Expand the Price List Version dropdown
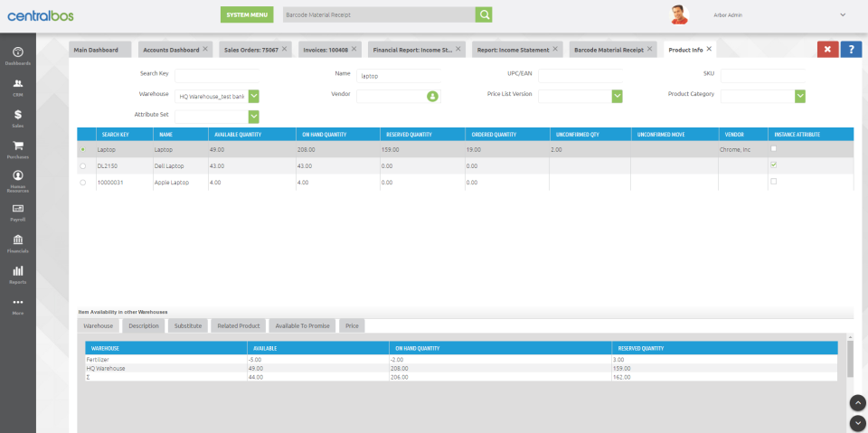The image size is (868, 433). (618, 97)
